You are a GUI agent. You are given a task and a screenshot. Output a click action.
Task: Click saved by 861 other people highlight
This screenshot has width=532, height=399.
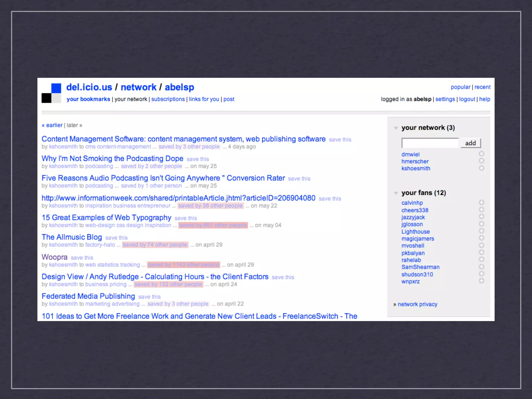tap(213, 225)
